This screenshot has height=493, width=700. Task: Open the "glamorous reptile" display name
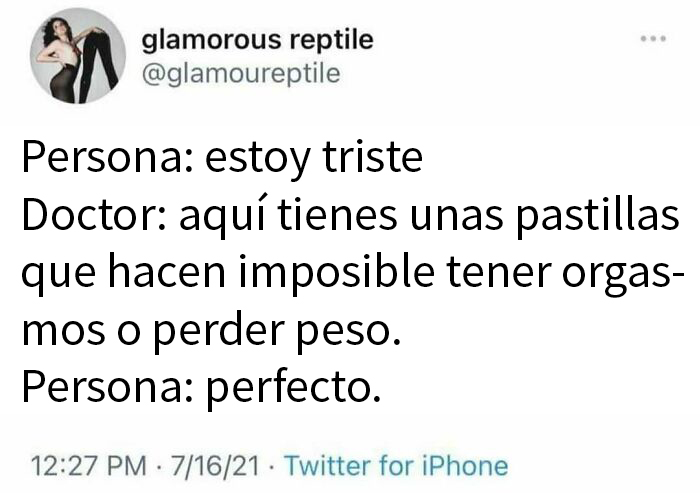point(258,41)
